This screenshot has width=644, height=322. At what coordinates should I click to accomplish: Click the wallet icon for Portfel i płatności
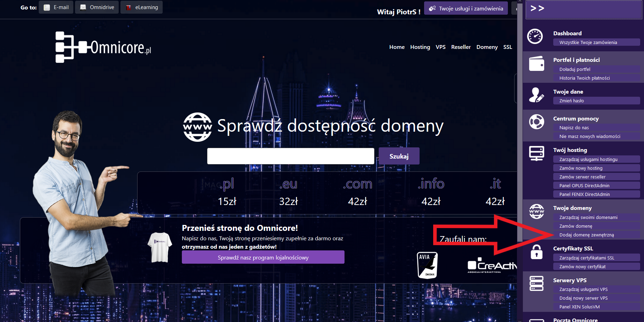click(x=536, y=64)
